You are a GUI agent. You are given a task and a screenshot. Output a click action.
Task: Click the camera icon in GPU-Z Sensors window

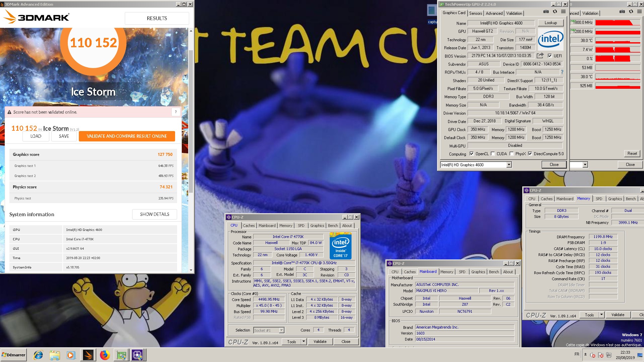pos(622,11)
